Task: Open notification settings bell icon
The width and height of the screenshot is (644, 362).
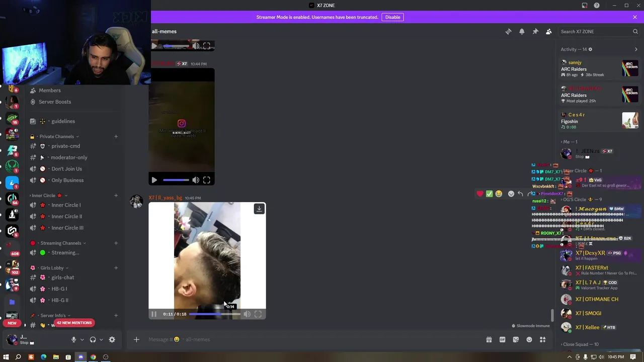Action: 522,31
